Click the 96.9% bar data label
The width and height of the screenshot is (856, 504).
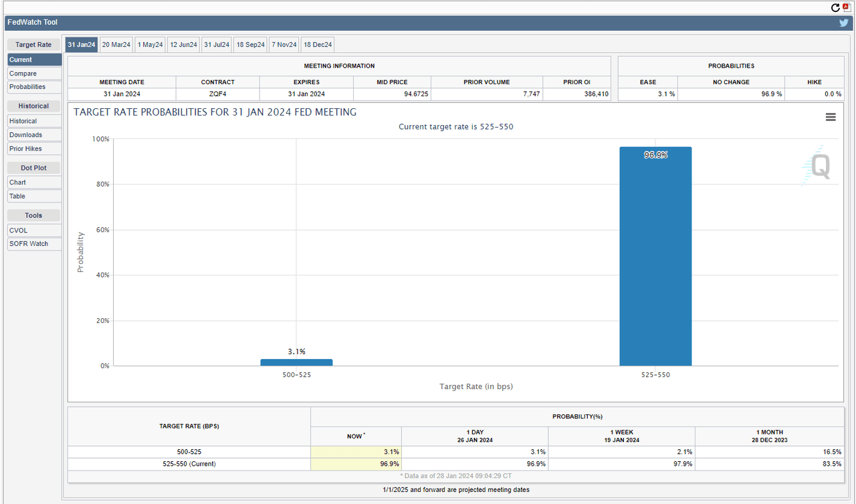click(x=656, y=155)
